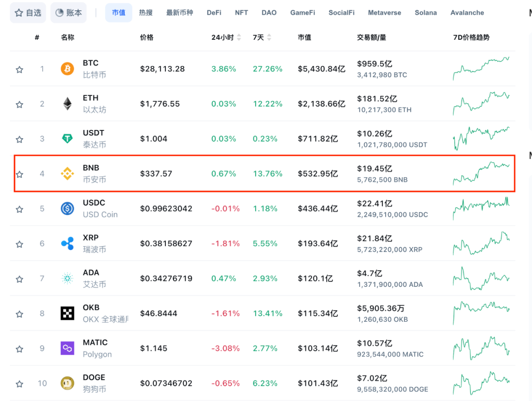The image size is (532, 401).
Task: Click the 价格 column header
Action: [x=147, y=37]
